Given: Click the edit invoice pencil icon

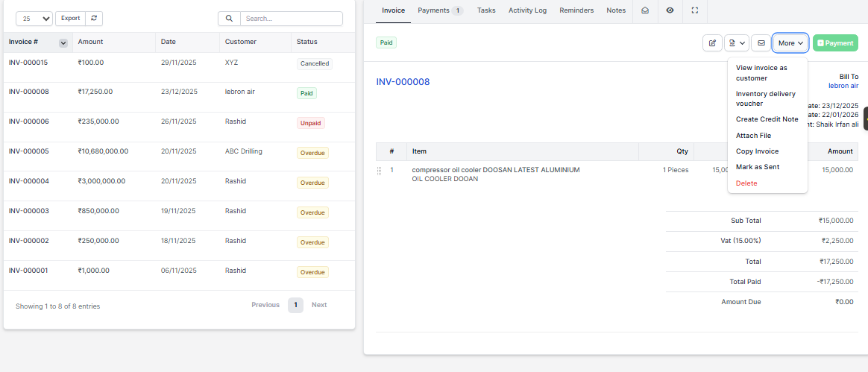Looking at the screenshot, I should [712, 43].
